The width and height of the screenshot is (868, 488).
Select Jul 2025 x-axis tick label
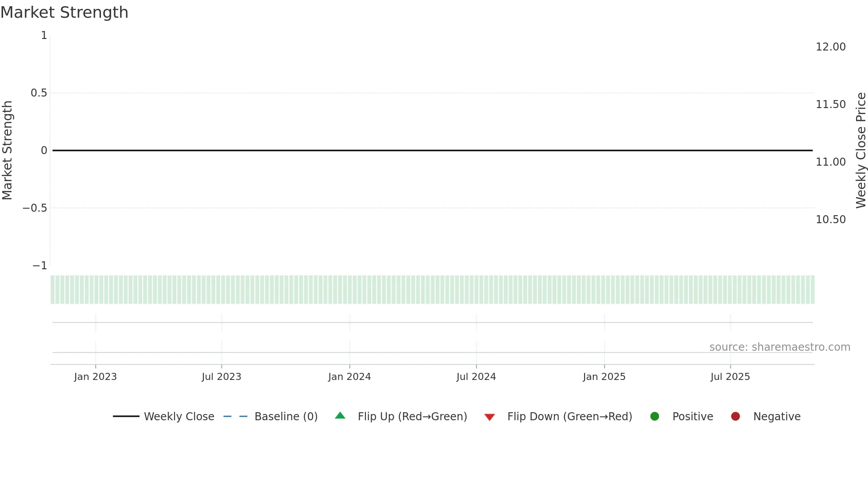point(730,377)
